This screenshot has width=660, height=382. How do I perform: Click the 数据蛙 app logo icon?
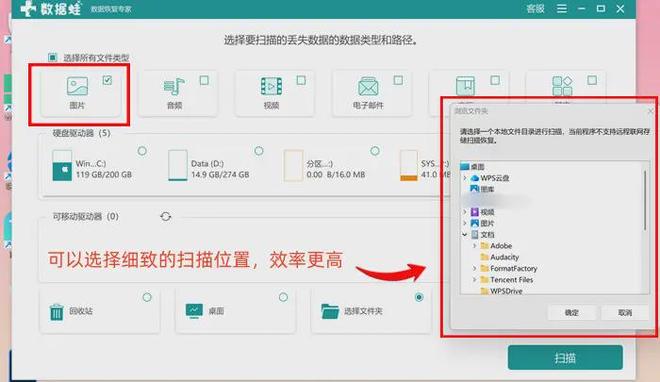coord(28,8)
